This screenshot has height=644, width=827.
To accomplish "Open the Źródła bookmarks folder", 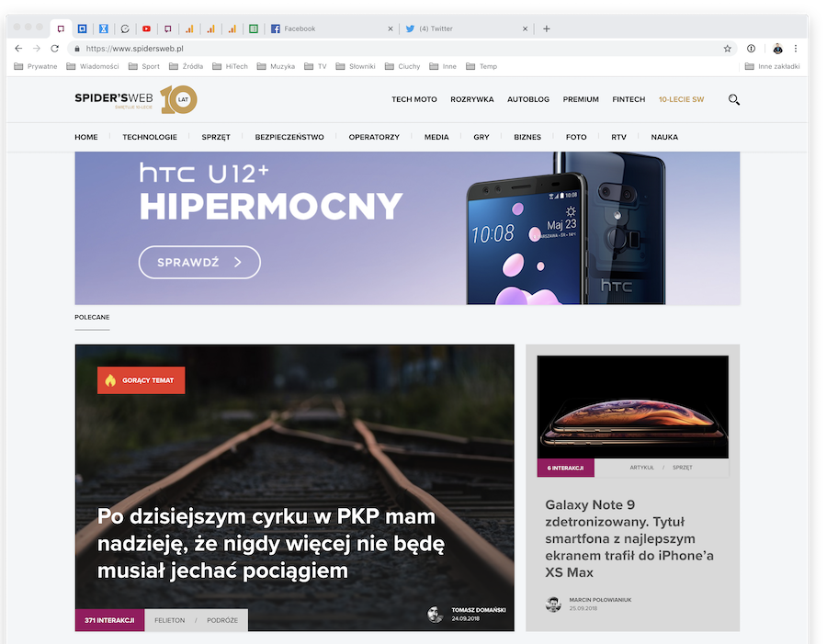I will [x=187, y=66].
